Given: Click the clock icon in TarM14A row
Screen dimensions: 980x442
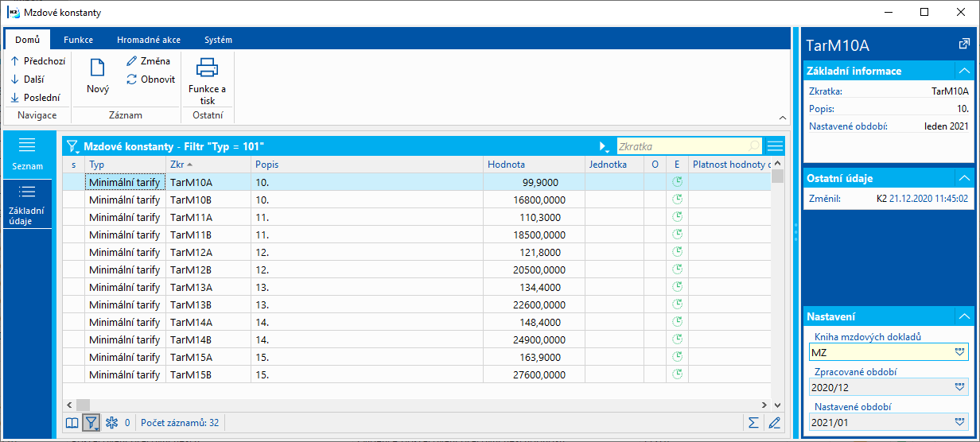Looking at the screenshot, I should pyautogui.click(x=678, y=322).
